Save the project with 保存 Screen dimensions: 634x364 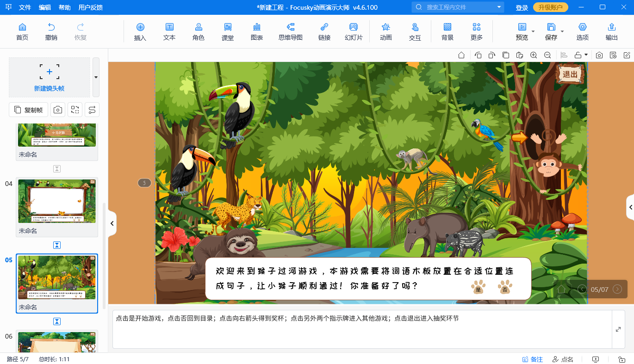pos(551,31)
